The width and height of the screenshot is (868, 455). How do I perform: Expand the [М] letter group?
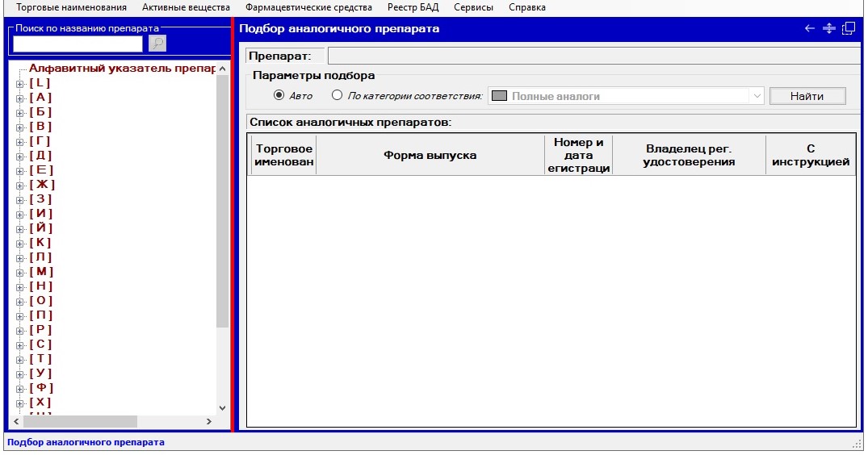[x=20, y=272]
